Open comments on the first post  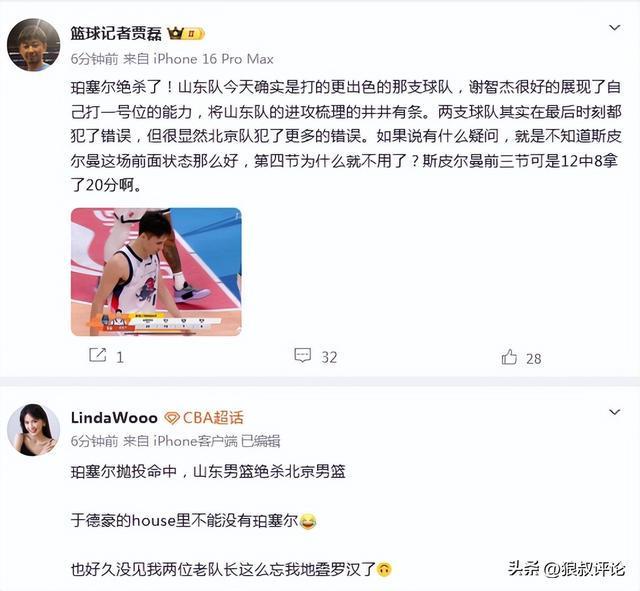click(302, 355)
